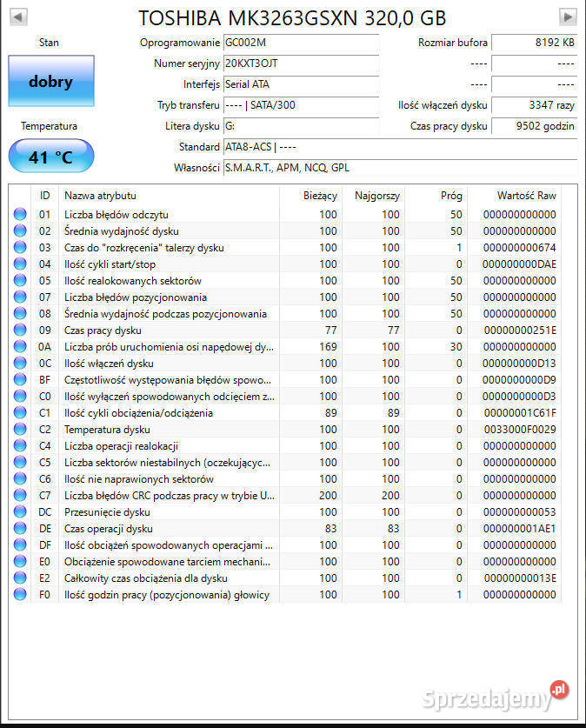This screenshot has width=586, height=728.
Task: Select row 'Ilość cykli start/stop'
Action: [x=285, y=264]
